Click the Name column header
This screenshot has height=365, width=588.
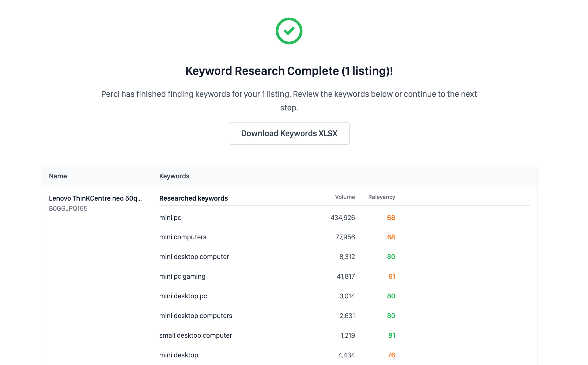(x=58, y=176)
